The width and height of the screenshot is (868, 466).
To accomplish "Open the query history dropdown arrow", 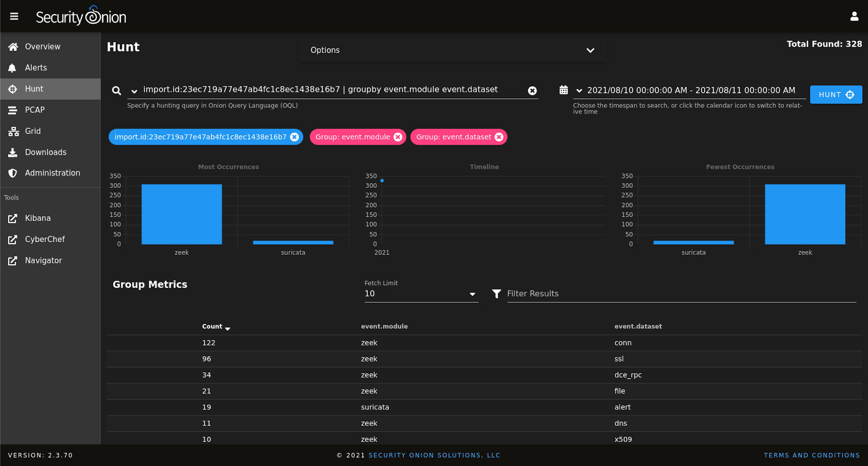I will [134, 91].
